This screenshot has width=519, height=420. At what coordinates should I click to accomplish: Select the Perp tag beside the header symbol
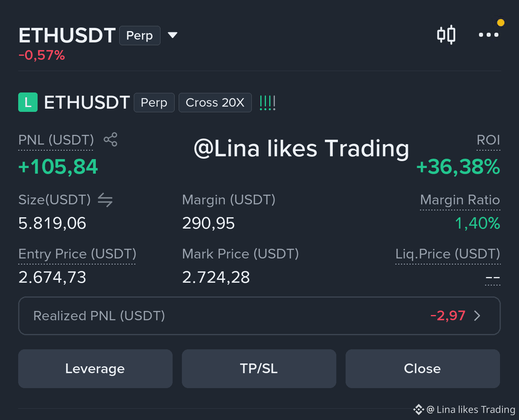140,36
